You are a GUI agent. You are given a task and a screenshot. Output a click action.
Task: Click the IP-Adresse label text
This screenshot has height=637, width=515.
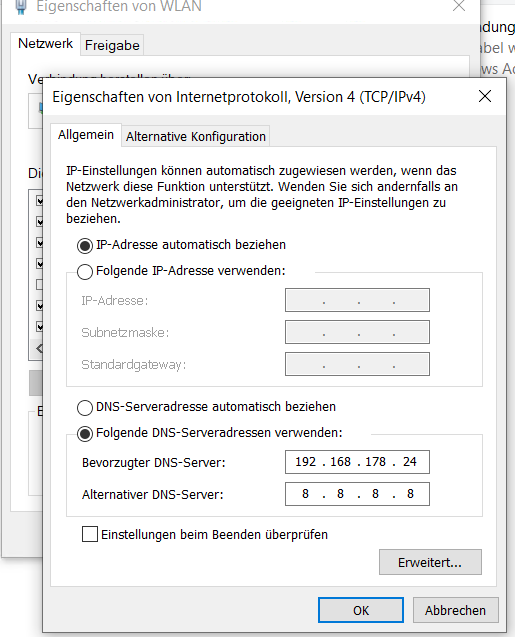(x=115, y=301)
